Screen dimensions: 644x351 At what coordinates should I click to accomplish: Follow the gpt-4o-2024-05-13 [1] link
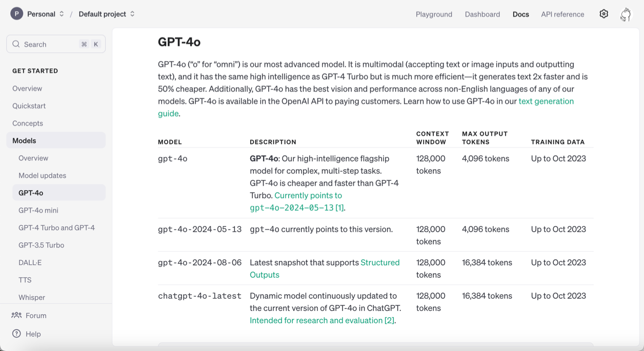[x=296, y=208]
